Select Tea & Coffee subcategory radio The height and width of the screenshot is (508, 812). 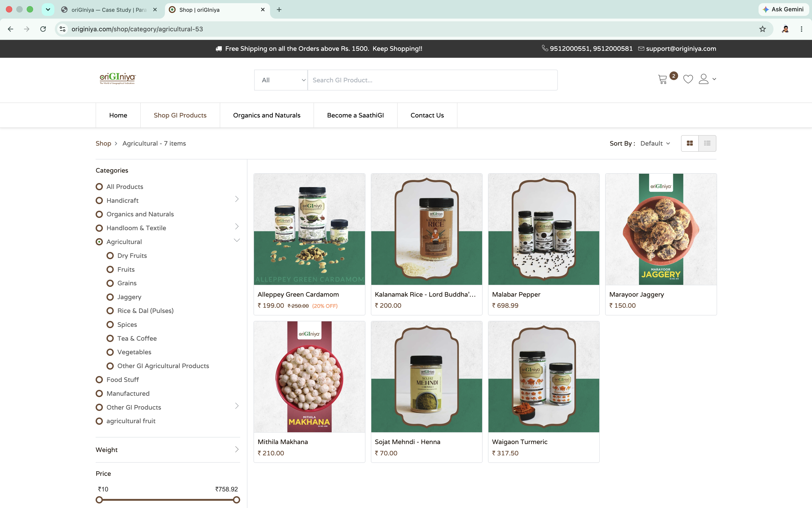[x=110, y=338]
